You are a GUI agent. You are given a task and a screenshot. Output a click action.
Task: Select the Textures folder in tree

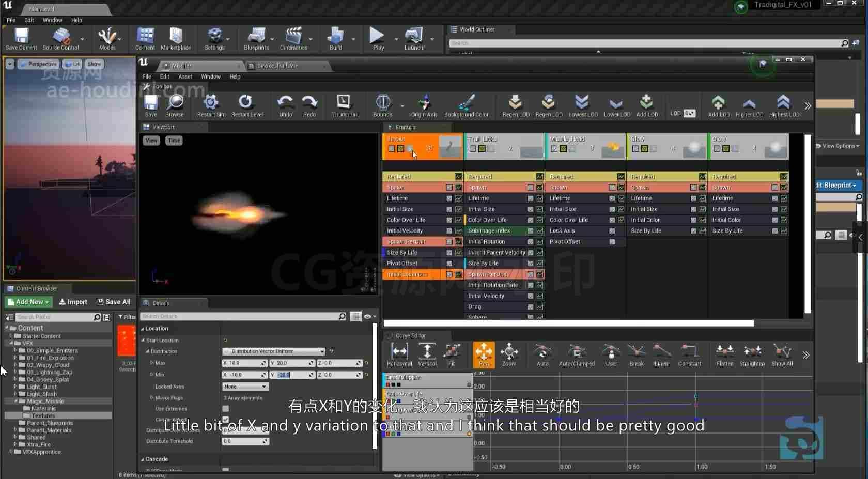click(x=43, y=415)
